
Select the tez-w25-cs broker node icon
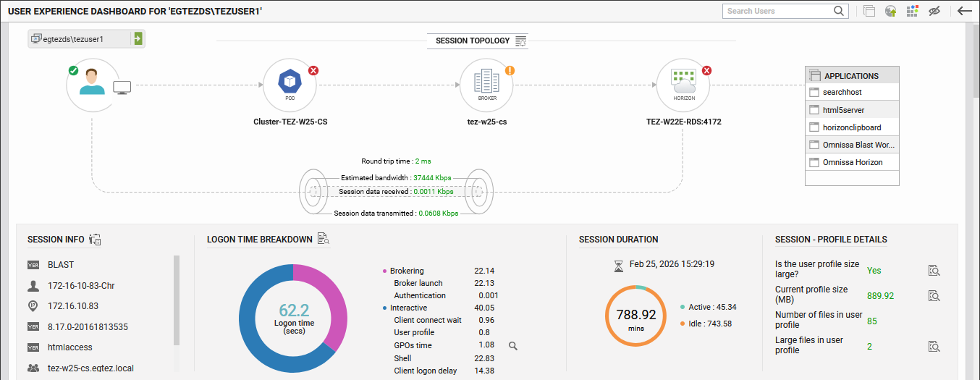pyautogui.click(x=487, y=85)
